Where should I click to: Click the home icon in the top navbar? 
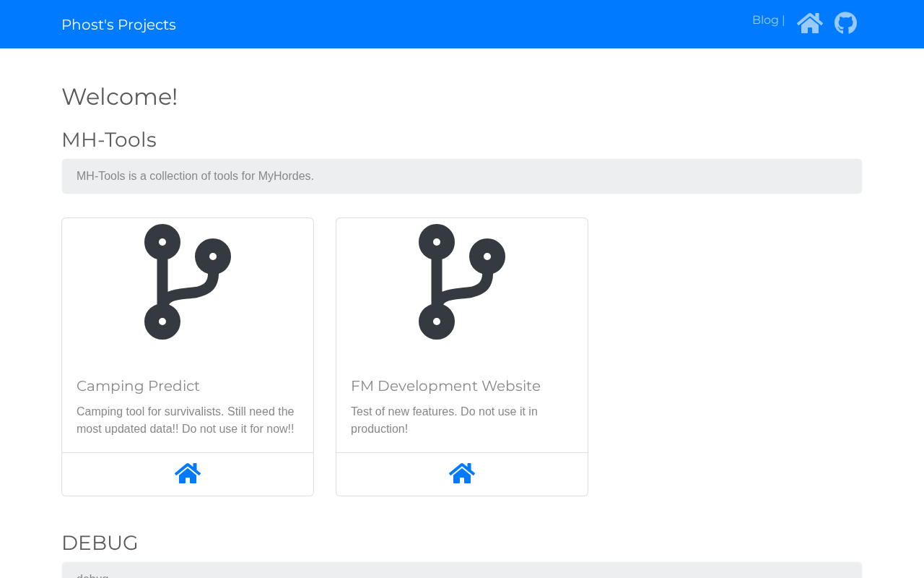[x=809, y=23]
